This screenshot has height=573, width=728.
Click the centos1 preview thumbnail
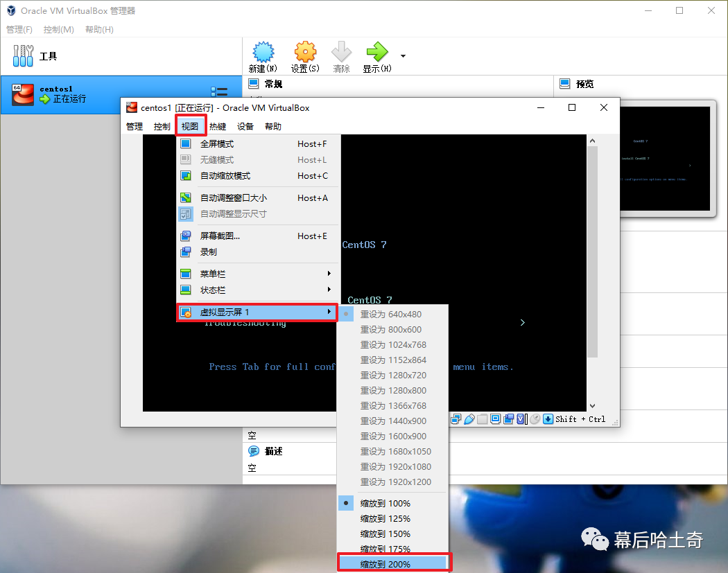(x=665, y=159)
